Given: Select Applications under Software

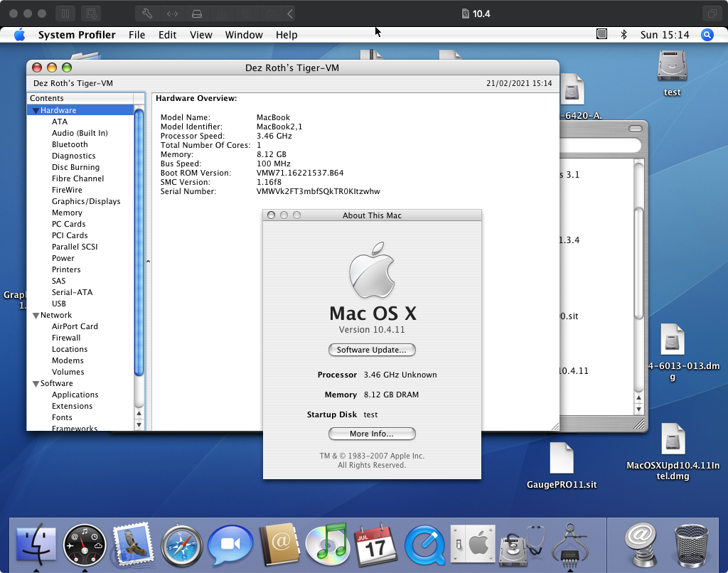Looking at the screenshot, I should pyautogui.click(x=75, y=395).
